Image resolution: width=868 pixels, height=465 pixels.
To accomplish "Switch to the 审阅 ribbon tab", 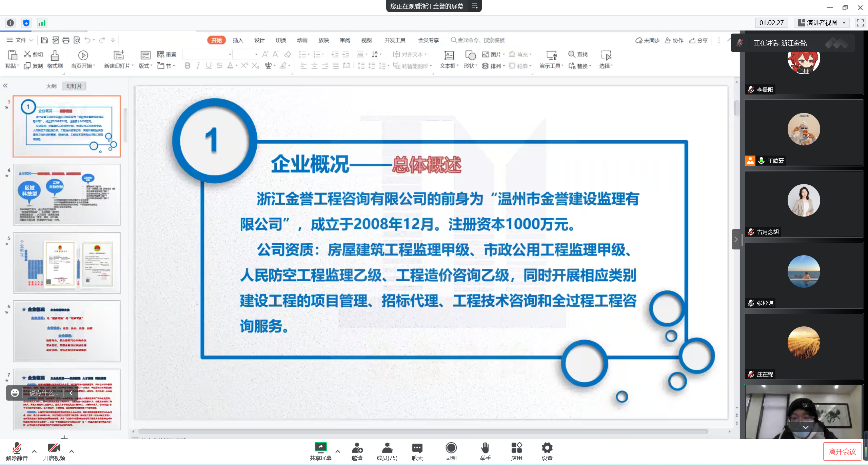I will (345, 40).
